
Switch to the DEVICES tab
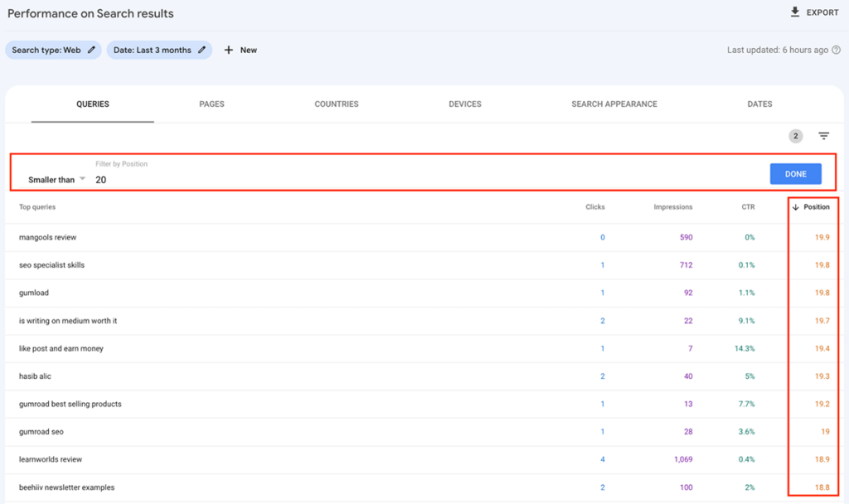[464, 104]
